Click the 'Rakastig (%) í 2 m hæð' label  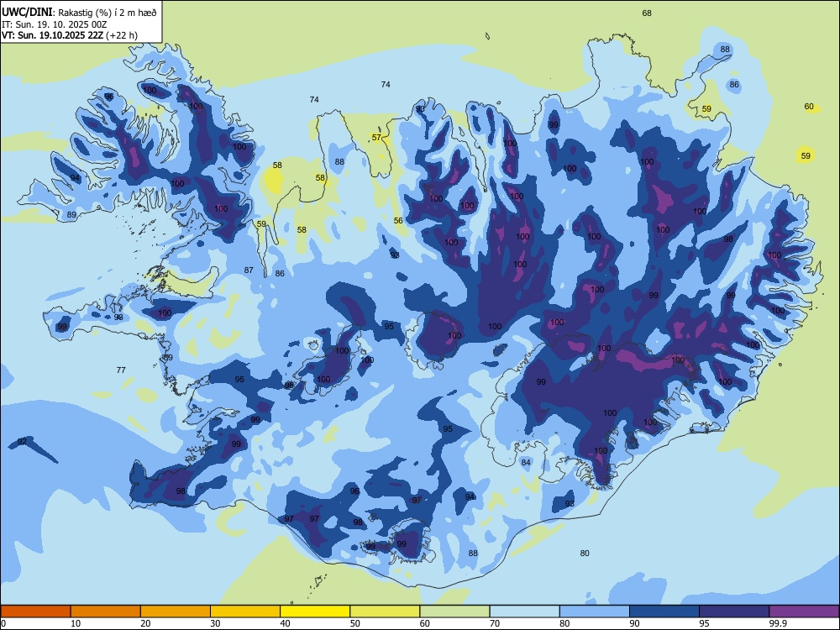[108, 12]
